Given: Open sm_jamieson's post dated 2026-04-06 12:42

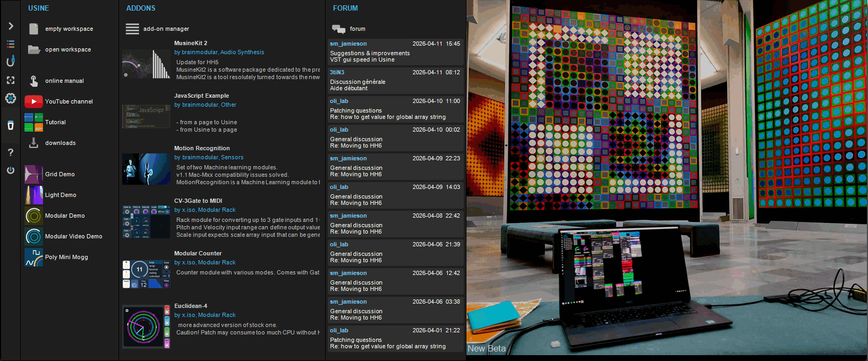Looking at the screenshot, I should coord(395,281).
